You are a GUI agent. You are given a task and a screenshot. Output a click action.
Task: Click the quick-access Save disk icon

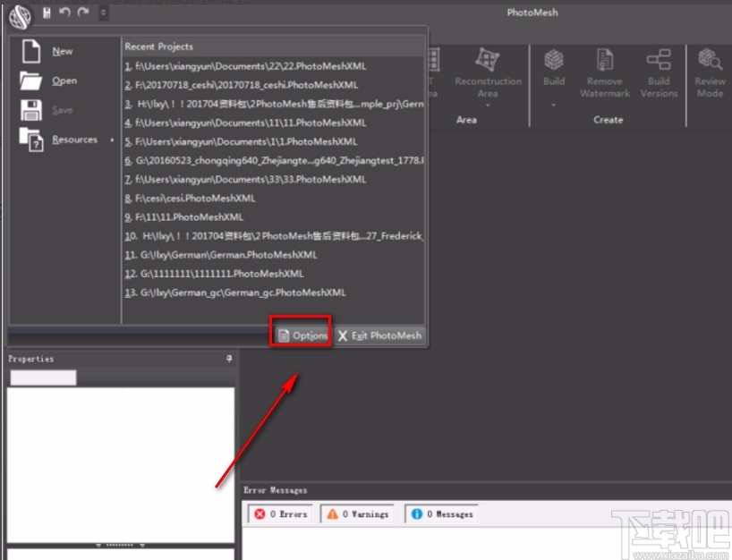tap(47, 13)
